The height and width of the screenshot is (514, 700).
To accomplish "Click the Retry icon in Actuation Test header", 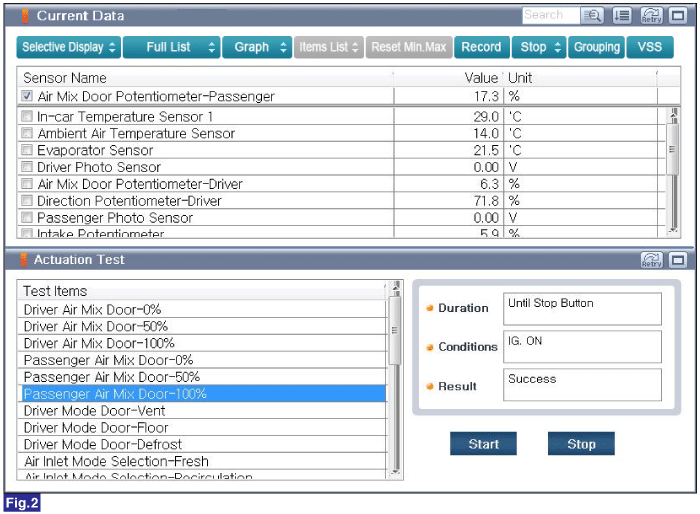I will coord(651,259).
